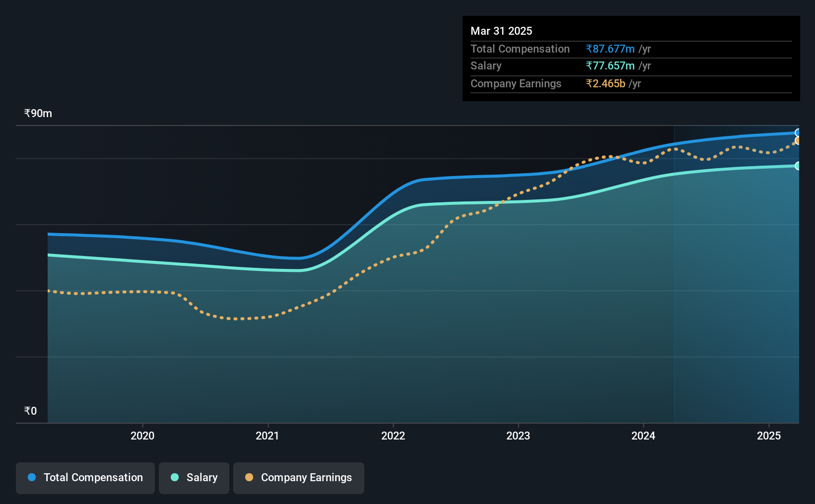The image size is (815, 504).
Task: Click the Salary tooltip row label
Action: (486, 65)
